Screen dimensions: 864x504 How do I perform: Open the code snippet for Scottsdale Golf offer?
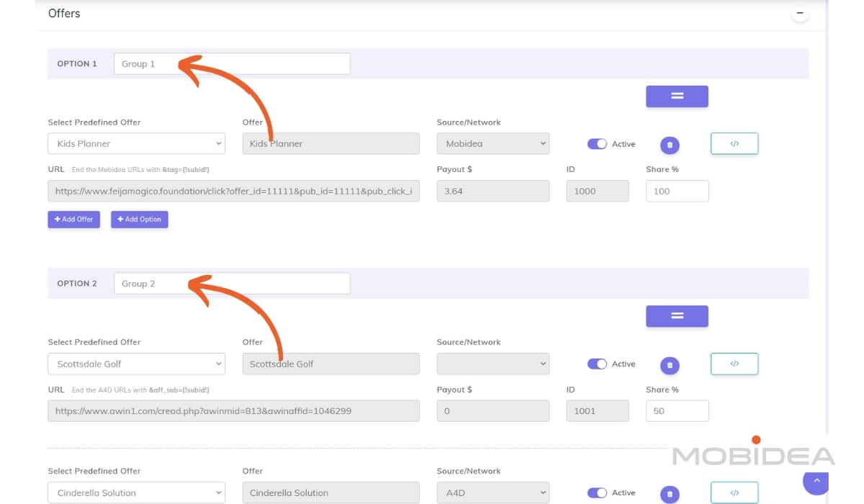tap(734, 364)
